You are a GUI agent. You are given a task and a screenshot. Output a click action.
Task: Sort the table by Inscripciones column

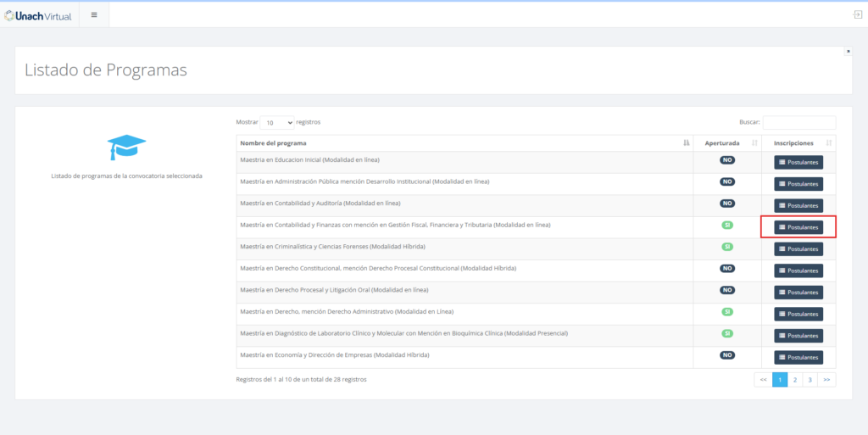[798, 143]
